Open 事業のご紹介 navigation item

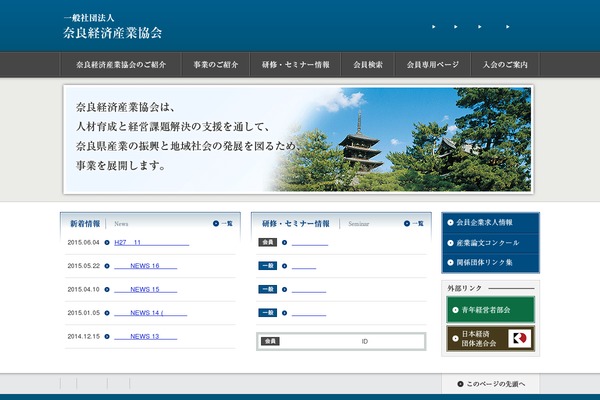point(215,65)
